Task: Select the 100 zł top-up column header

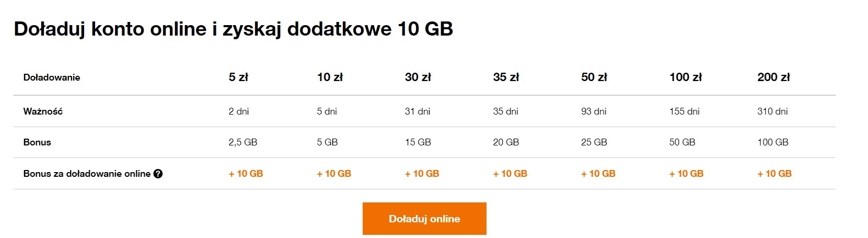Action: (x=686, y=77)
